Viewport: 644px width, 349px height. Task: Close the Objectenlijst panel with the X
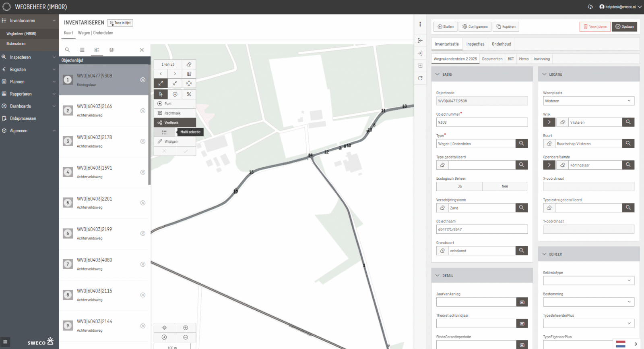point(142,50)
